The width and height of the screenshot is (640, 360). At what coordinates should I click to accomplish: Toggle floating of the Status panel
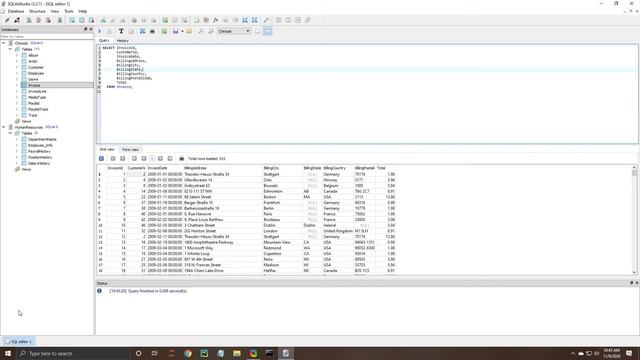pos(631,283)
